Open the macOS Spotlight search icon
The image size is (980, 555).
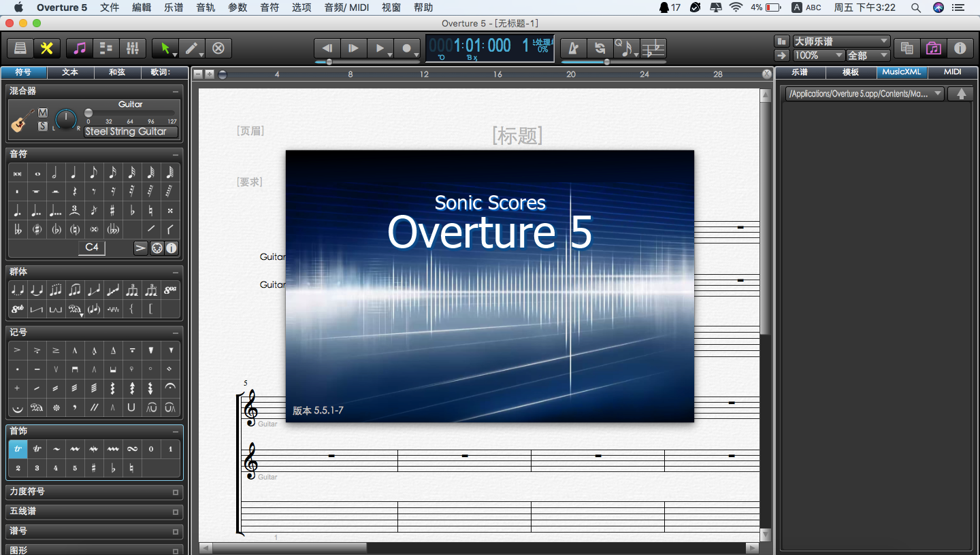(916, 7)
